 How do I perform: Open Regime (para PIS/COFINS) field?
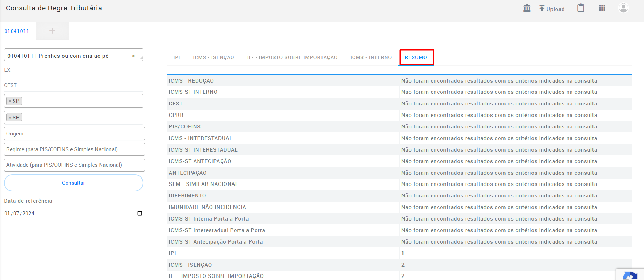(x=74, y=149)
